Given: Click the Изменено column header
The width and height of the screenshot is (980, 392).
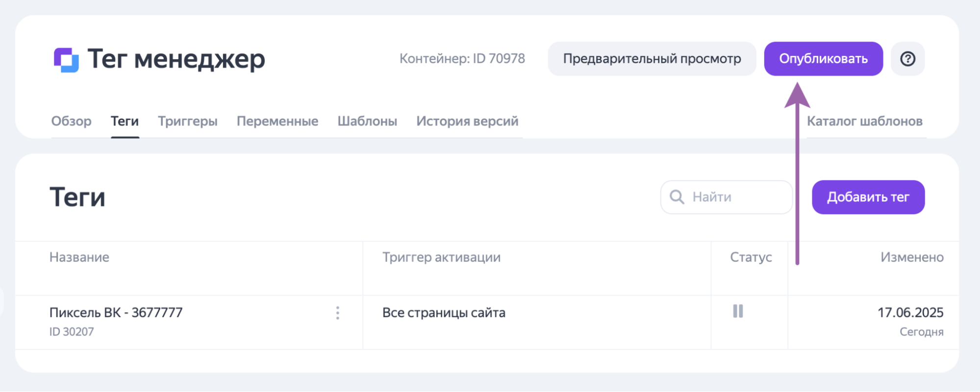Looking at the screenshot, I should (912, 257).
